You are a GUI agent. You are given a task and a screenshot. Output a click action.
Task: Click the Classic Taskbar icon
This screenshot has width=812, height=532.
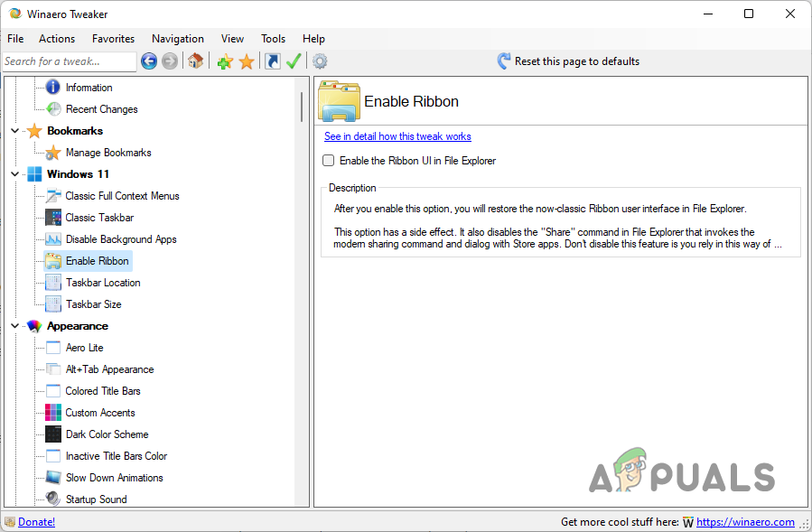tap(52, 218)
